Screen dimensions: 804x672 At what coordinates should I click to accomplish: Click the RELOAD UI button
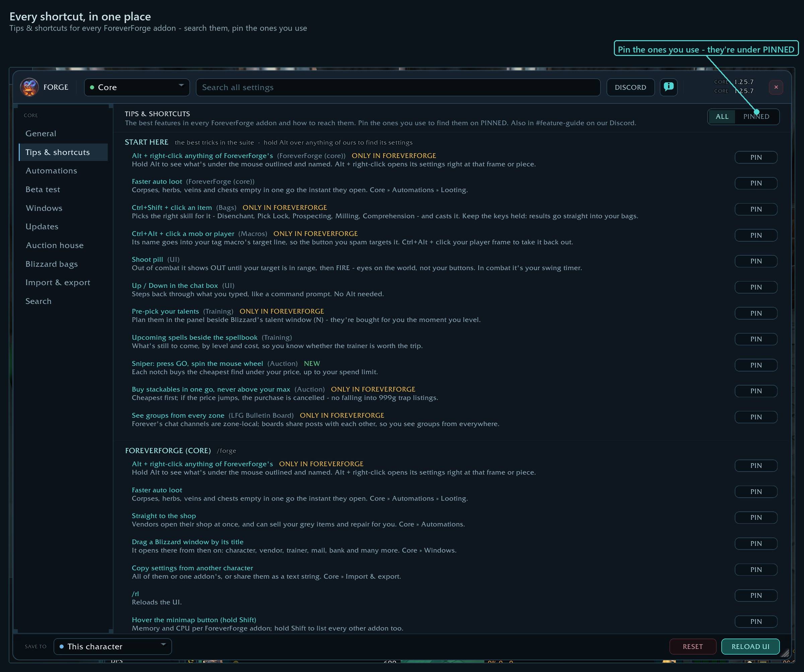coord(750,646)
